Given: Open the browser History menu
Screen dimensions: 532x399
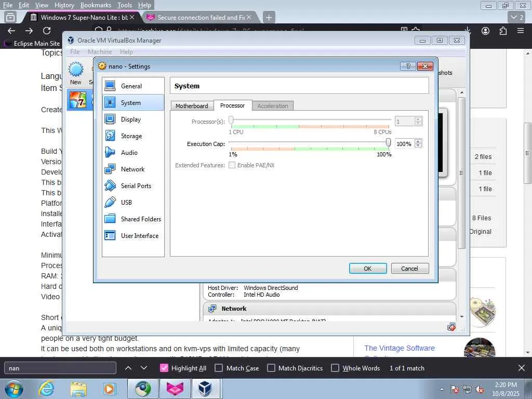Looking at the screenshot, I should tap(64, 5).
